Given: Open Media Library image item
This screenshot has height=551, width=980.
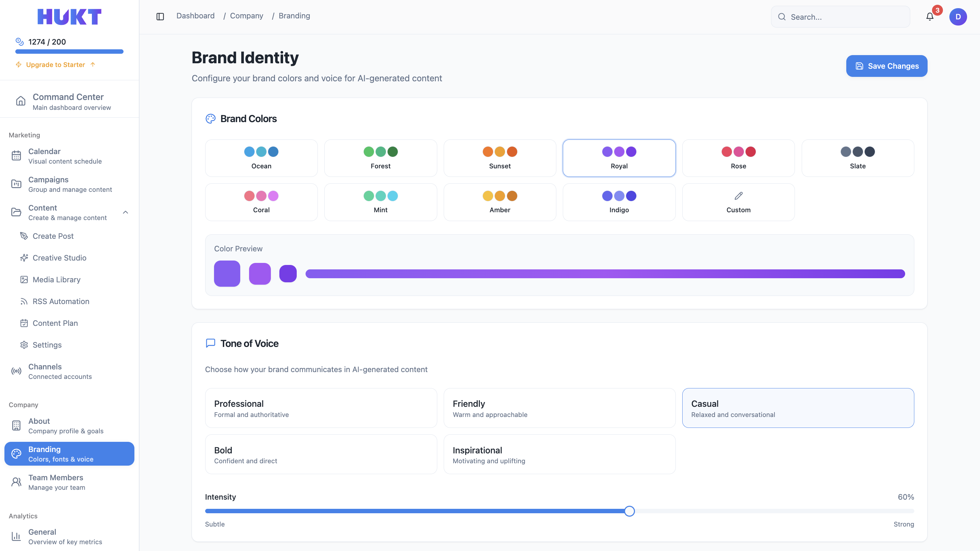Looking at the screenshot, I should (56, 280).
